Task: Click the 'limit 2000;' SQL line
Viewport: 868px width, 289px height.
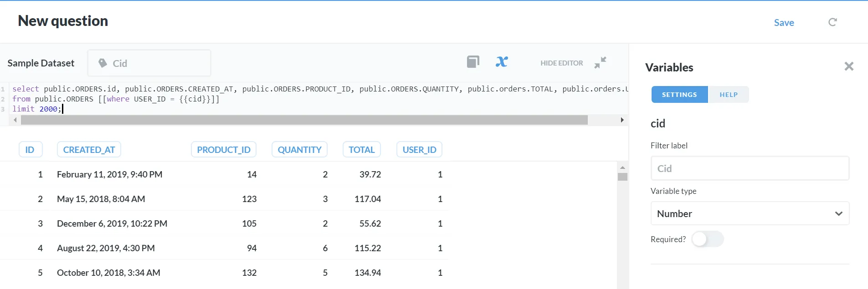Action: (x=37, y=109)
